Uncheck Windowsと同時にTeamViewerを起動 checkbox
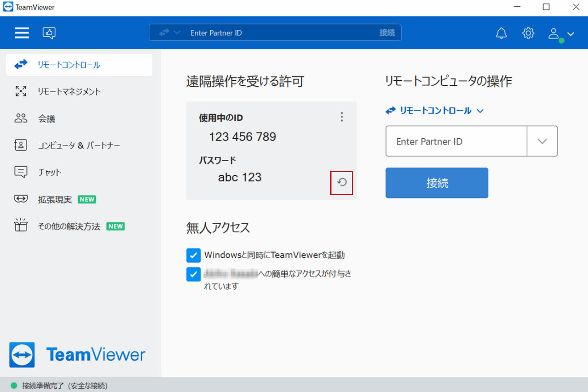The height and width of the screenshot is (392, 588). coord(193,255)
